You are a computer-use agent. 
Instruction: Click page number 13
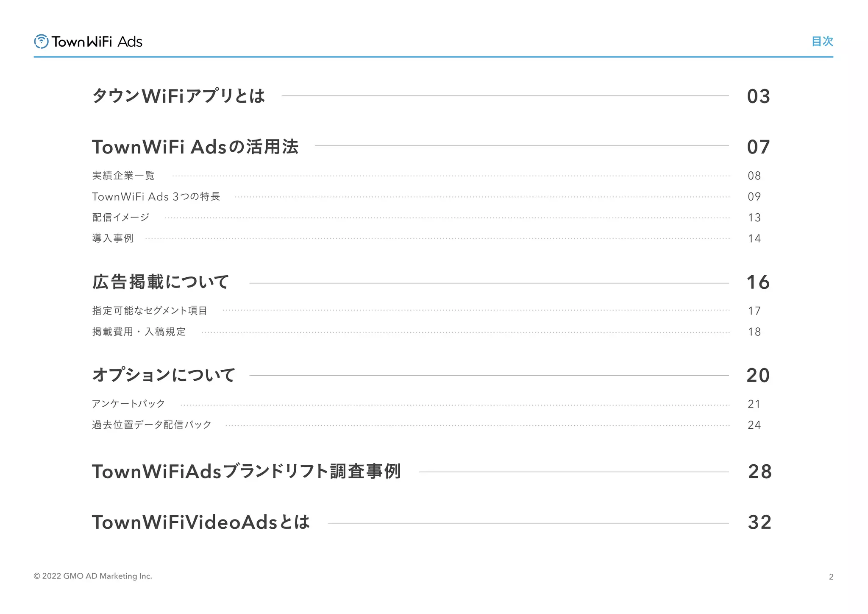pos(754,218)
